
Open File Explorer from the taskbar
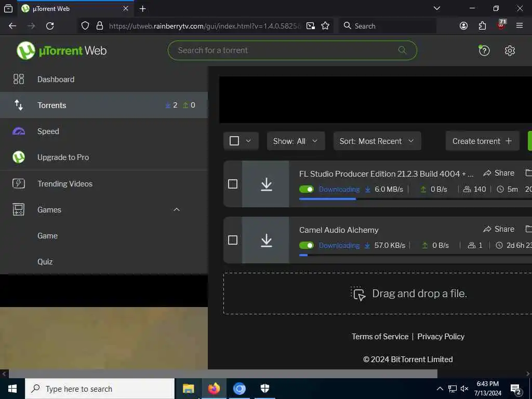(x=188, y=389)
